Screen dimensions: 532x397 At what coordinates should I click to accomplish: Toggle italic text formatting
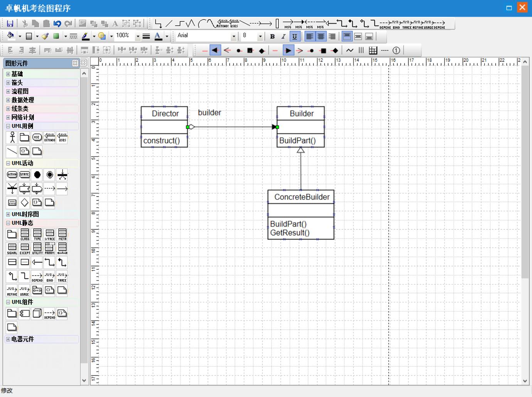coord(283,36)
